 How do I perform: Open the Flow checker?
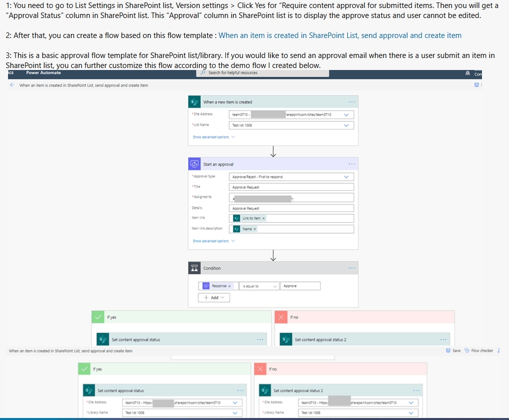[x=479, y=350]
